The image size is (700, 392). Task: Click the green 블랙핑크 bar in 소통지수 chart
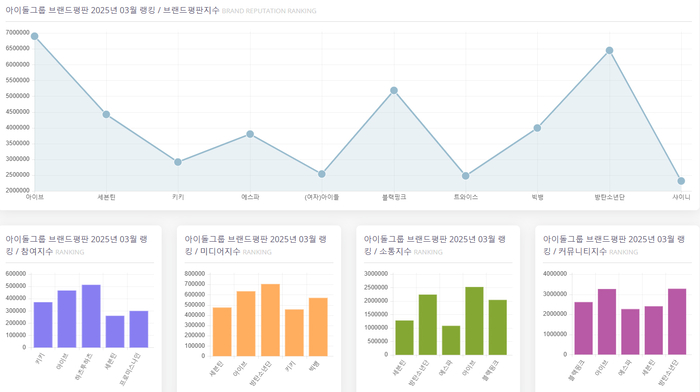(498, 327)
